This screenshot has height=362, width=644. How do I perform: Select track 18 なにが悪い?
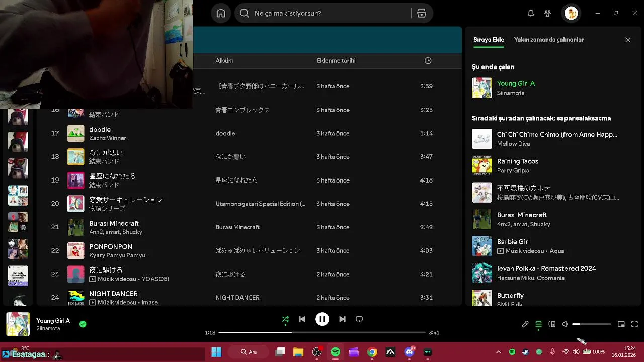[106, 152]
